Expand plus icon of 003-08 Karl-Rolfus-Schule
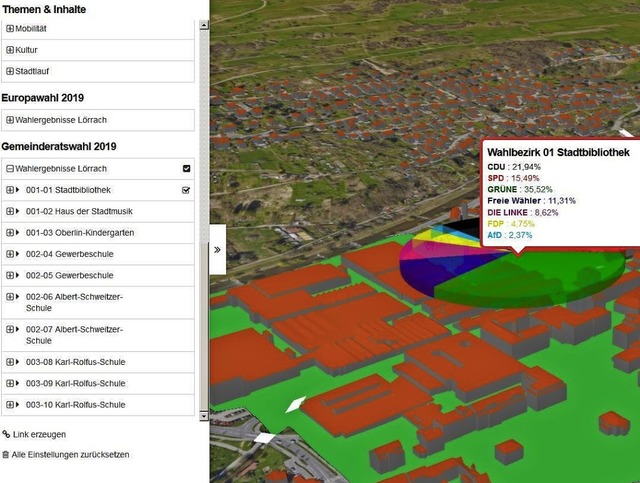 click(x=10, y=362)
